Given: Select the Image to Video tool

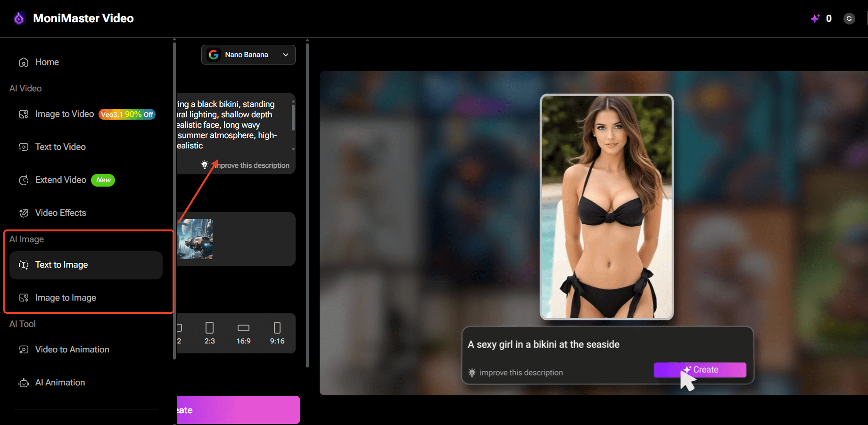Looking at the screenshot, I should tap(64, 114).
